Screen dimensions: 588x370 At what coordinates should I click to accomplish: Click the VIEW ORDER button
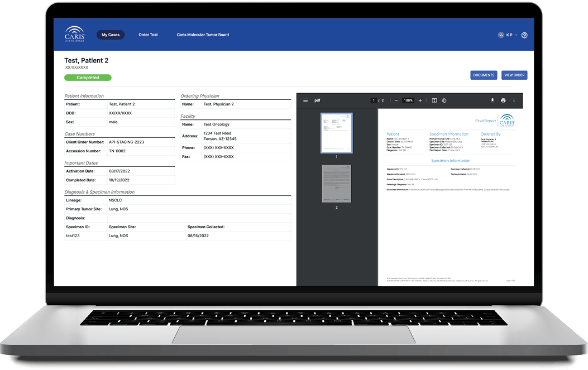coord(514,75)
